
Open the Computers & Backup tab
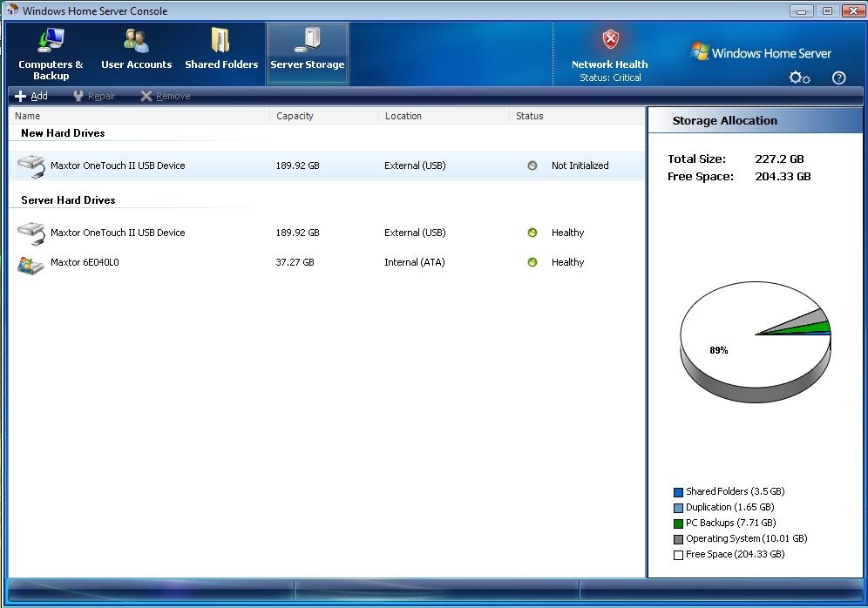[x=51, y=54]
